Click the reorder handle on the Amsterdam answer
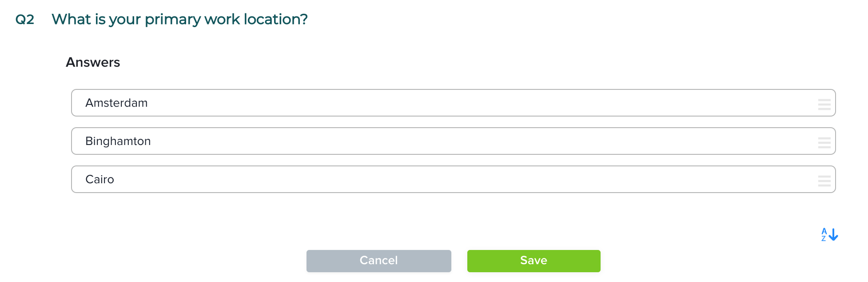The height and width of the screenshot is (282, 868). click(824, 105)
